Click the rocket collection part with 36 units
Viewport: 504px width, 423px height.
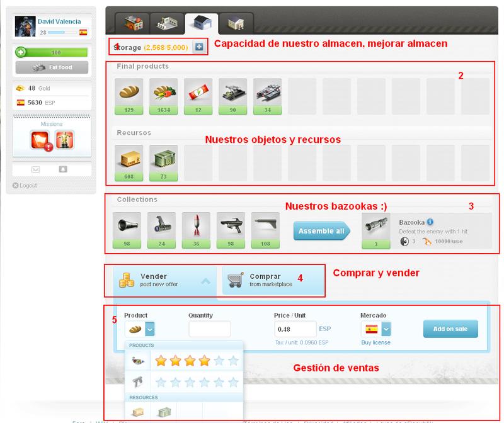[x=196, y=225]
